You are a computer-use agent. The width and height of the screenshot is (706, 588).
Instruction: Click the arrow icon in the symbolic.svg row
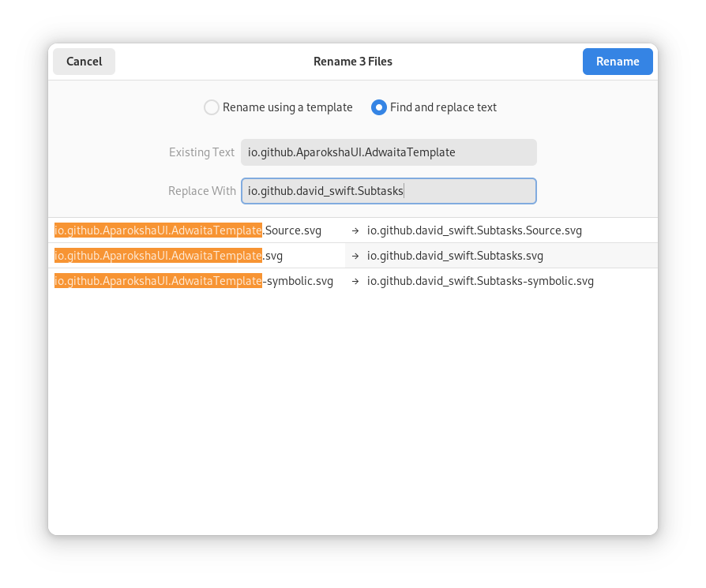[x=355, y=281]
